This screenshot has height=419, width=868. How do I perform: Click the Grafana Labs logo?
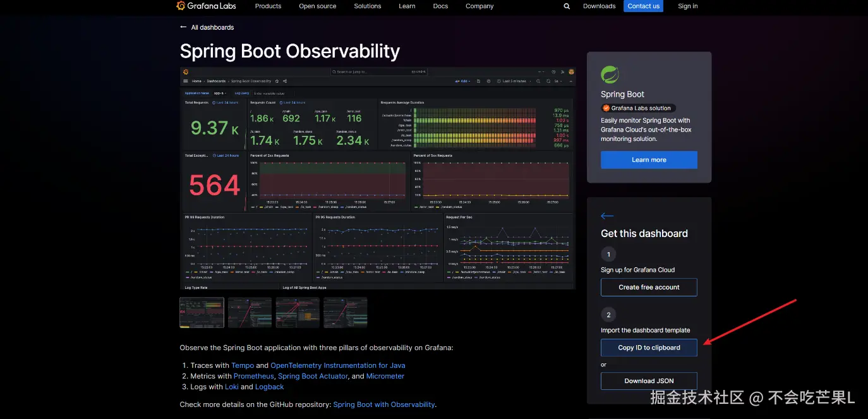(x=205, y=6)
